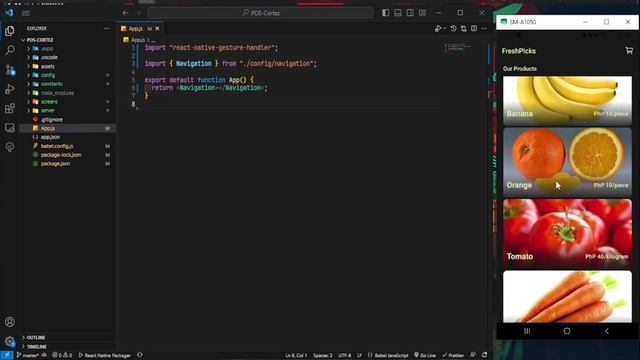The width and height of the screenshot is (640, 360).
Task: Open Remote Explorer in the activity bar
Action: click(9, 128)
